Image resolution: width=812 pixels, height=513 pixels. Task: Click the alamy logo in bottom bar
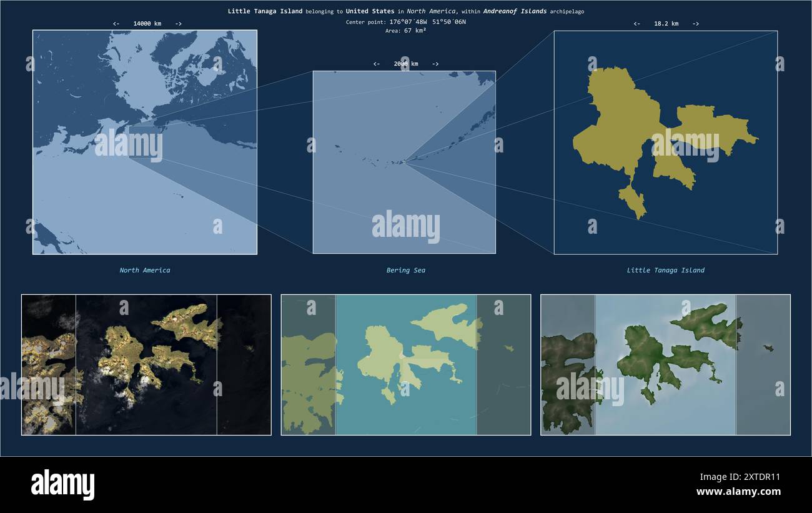62,485
